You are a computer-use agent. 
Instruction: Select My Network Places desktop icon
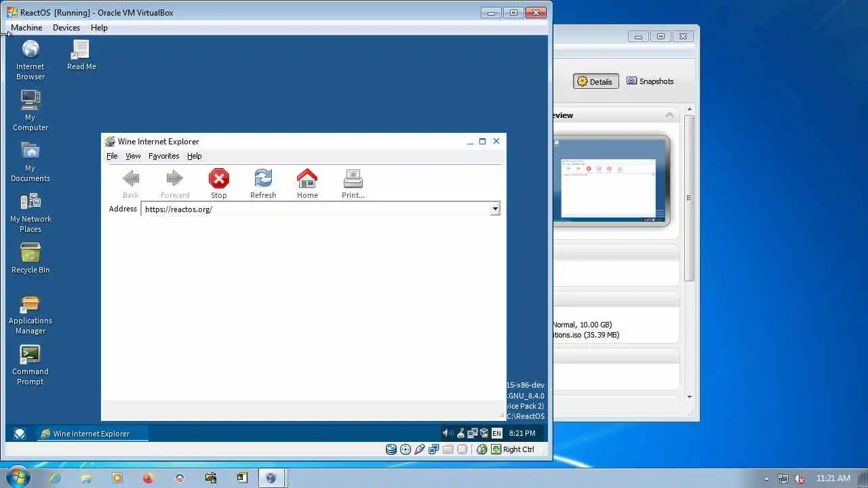[31, 212]
